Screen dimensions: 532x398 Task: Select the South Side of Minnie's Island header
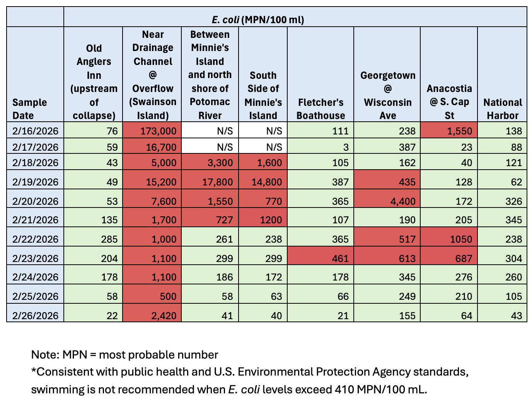[x=263, y=95]
